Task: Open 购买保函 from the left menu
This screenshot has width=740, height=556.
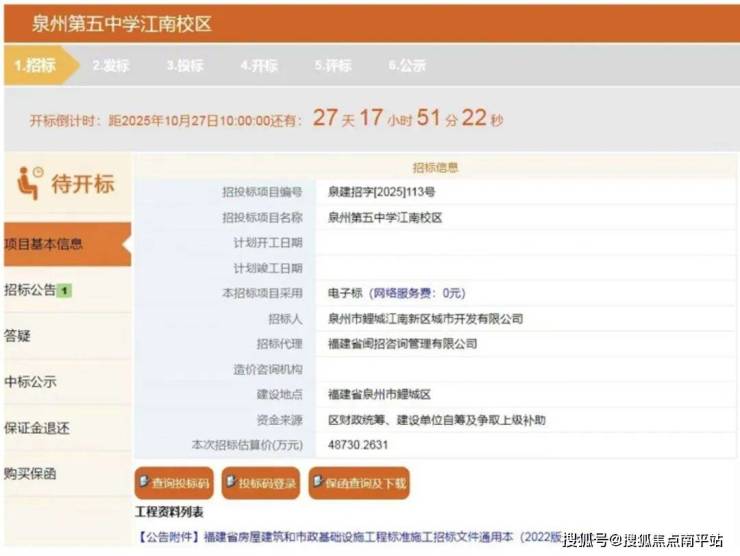Action: coord(30,474)
